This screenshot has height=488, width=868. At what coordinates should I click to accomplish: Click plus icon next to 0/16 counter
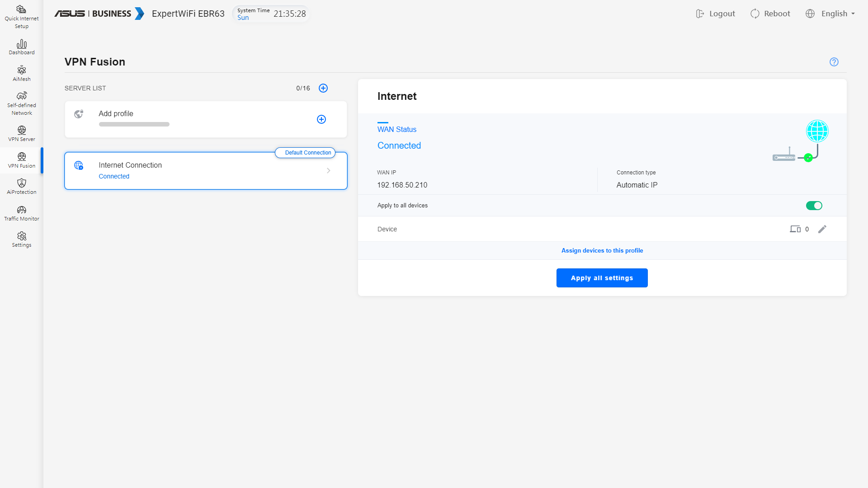(323, 88)
